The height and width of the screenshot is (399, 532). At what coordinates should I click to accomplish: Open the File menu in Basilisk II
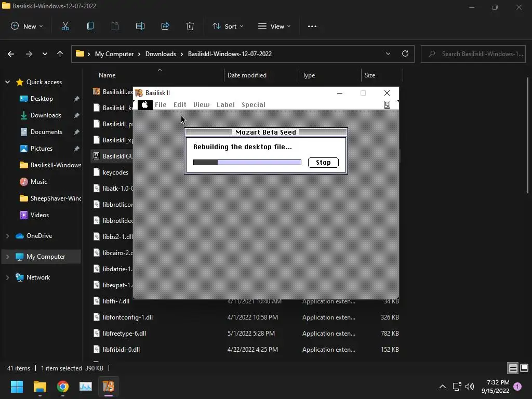coord(161,105)
